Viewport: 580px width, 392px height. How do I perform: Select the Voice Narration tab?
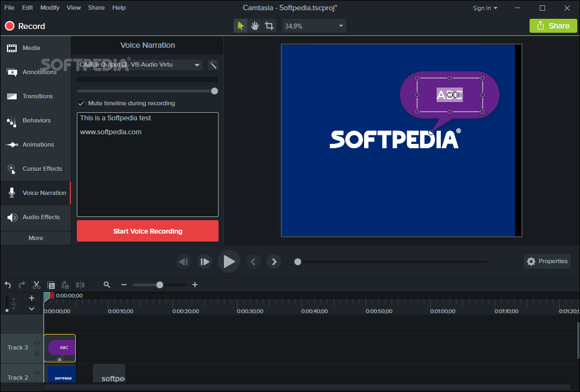point(35,193)
